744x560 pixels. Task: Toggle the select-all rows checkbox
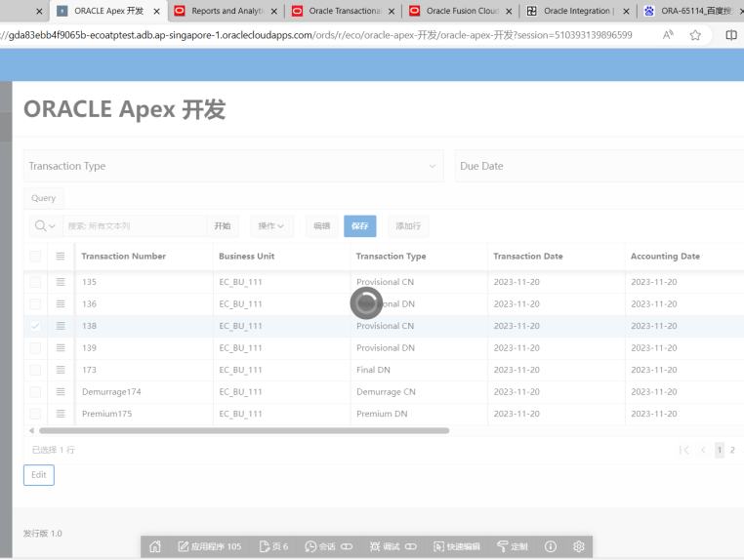[35, 256]
